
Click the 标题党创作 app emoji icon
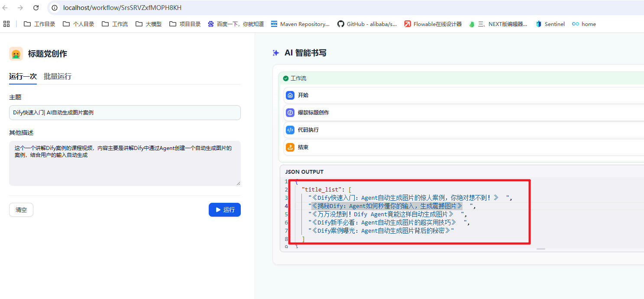pyautogui.click(x=16, y=54)
